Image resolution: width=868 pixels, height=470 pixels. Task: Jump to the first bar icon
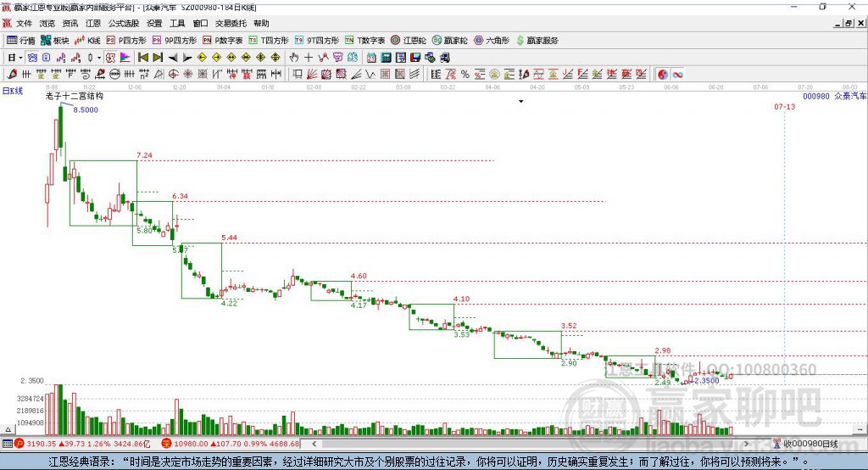[142, 58]
